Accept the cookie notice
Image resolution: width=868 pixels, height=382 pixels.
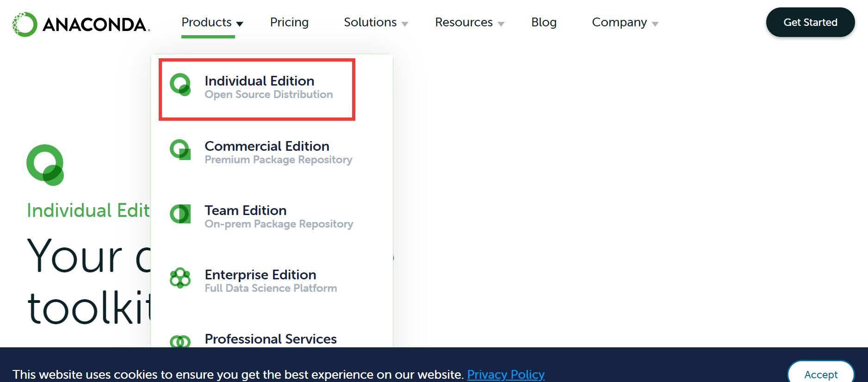pos(821,372)
